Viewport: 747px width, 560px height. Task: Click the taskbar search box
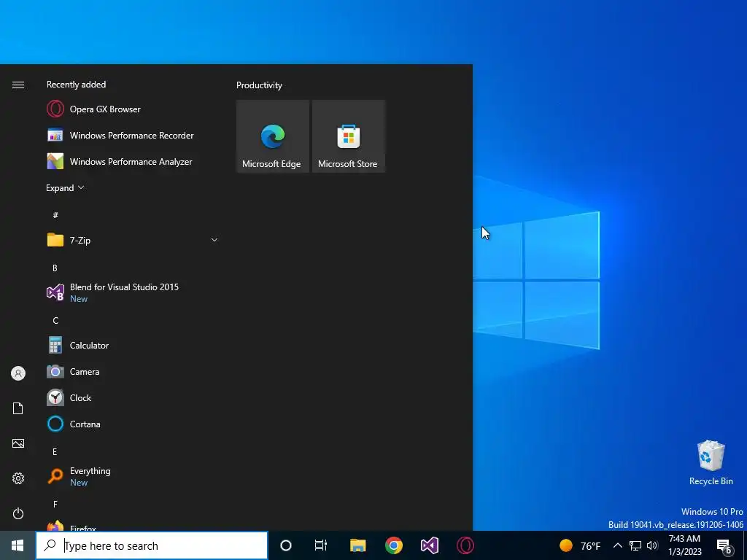152,545
